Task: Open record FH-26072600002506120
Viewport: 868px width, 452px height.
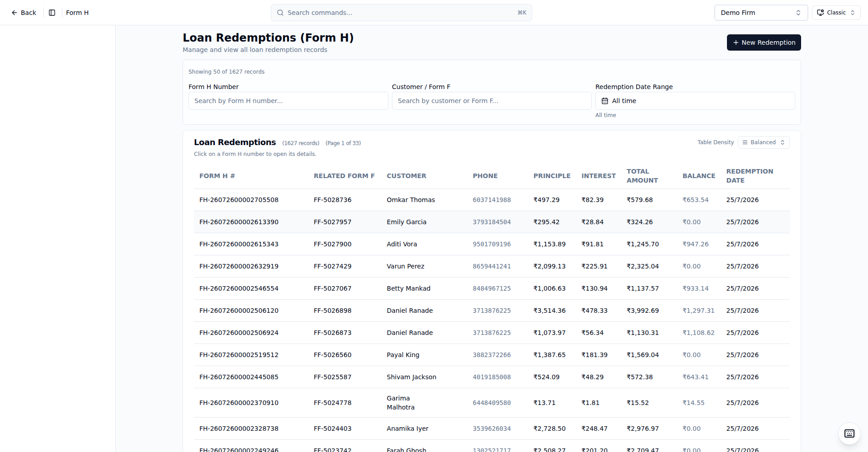Action: point(239,311)
